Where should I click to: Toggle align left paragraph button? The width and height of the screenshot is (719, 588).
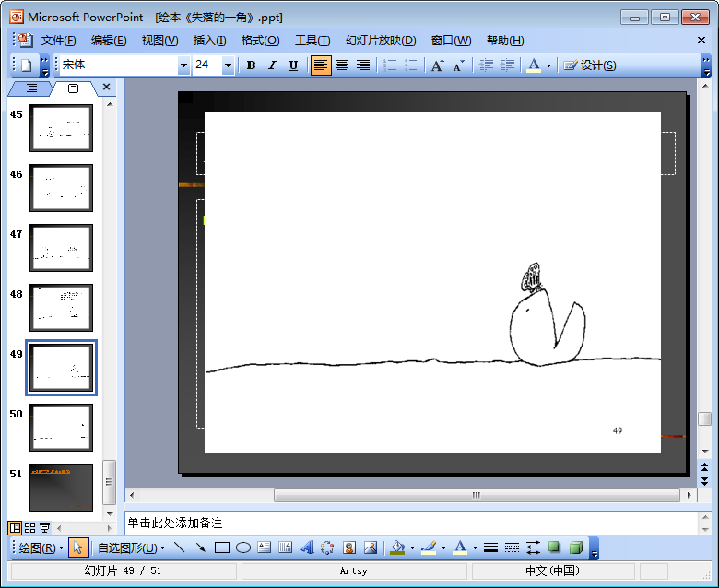(321, 65)
